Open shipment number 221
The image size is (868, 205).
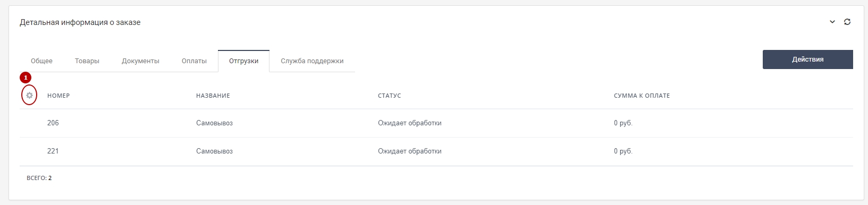tap(53, 151)
